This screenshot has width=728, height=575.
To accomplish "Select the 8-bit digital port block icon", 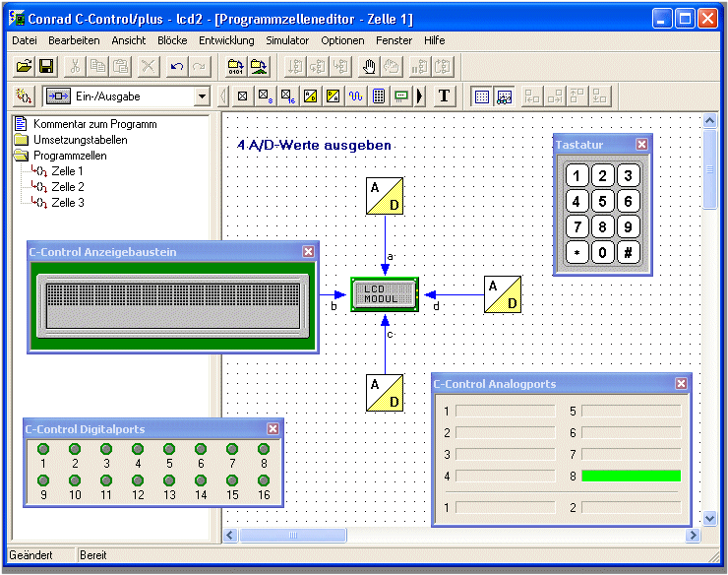I will coord(265,96).
